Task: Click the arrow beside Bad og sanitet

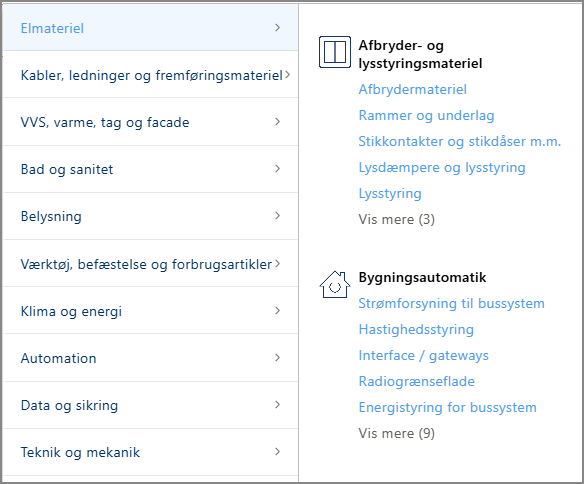Action: (x=277, y=169)
